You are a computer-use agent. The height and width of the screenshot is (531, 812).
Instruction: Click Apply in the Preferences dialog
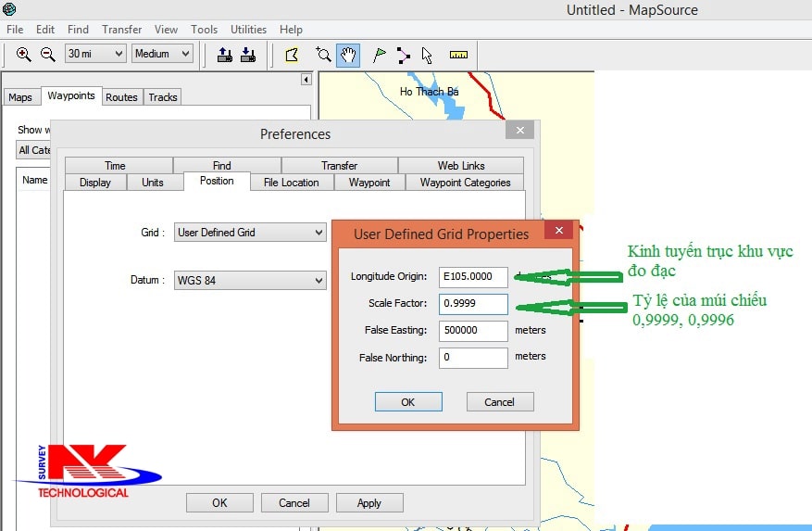click(x=369, y=503)
